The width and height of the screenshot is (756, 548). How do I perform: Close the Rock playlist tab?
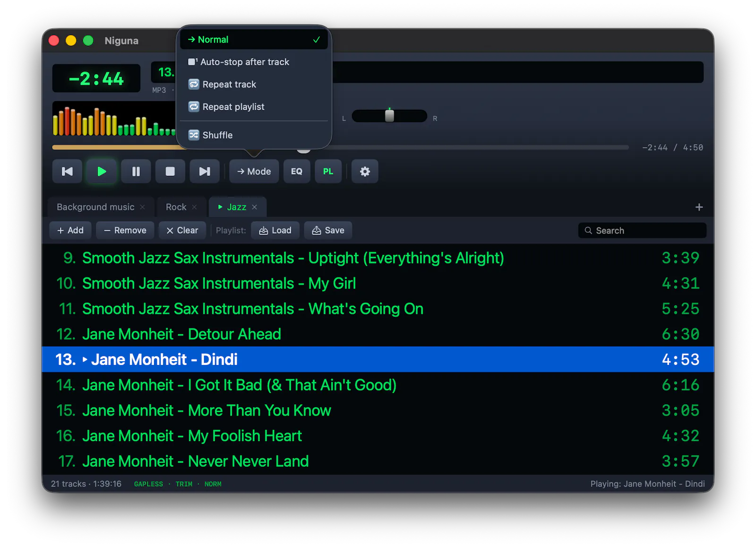coord(194,207)
